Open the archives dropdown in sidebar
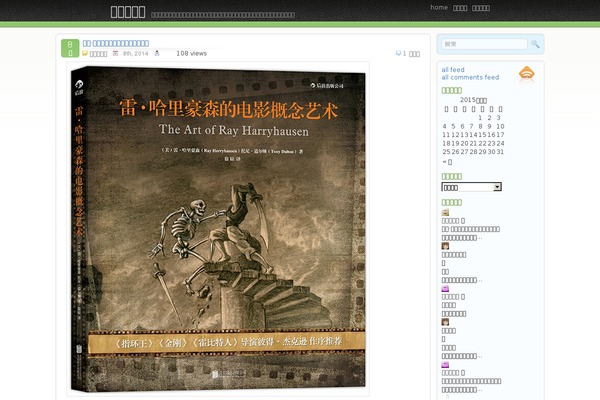Viewport: 600px width, 400px height. tap(471, 187)
